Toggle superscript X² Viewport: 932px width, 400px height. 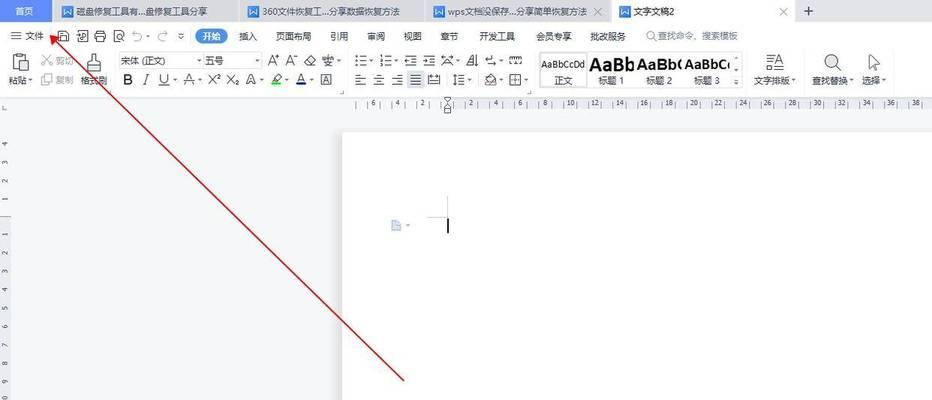coord(215,80)
